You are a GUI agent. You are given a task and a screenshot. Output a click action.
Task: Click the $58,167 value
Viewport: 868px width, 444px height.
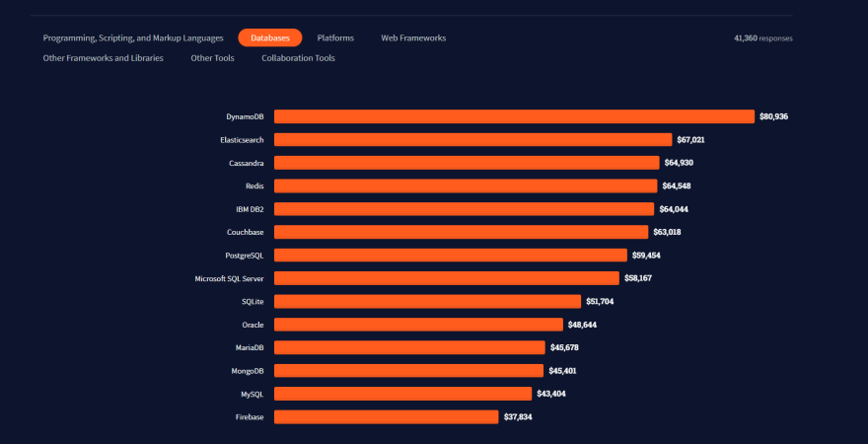click(638, 278)
